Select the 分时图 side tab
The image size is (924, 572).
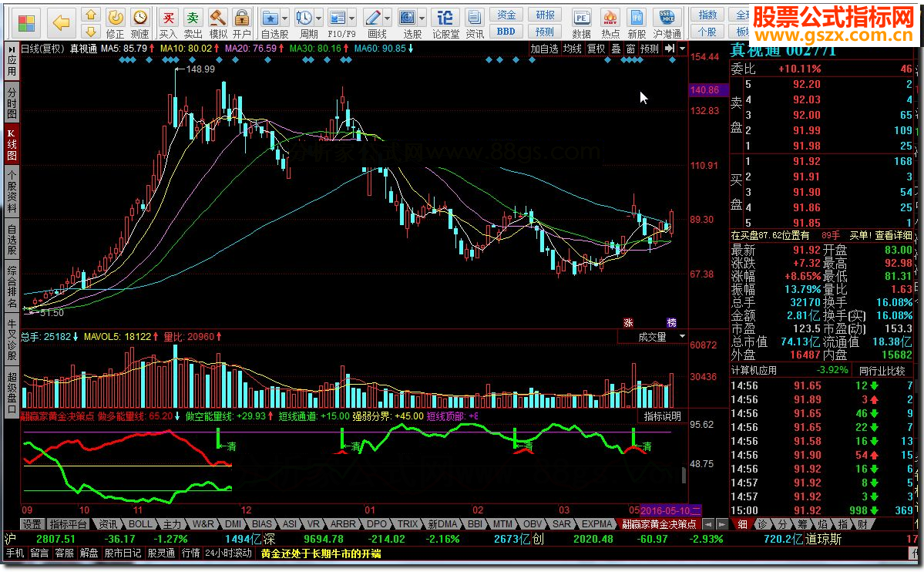point(12,103)
